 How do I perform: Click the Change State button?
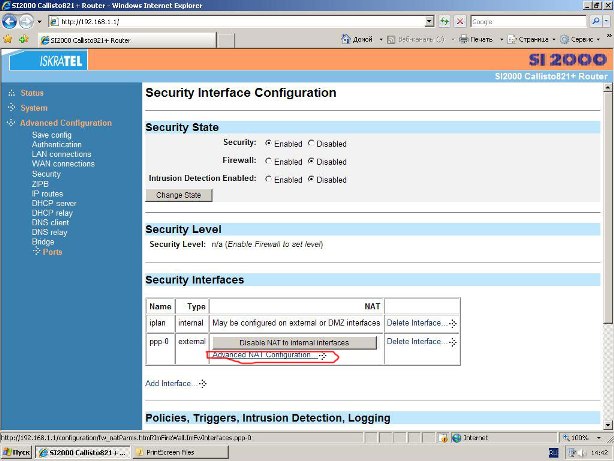pos(179,195)
